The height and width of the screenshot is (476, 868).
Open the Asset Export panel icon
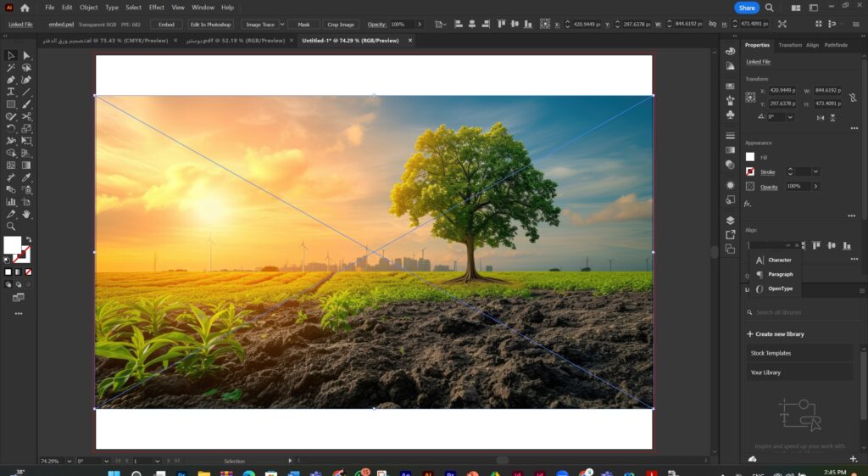pyautogui.click(x=730, y=234)
